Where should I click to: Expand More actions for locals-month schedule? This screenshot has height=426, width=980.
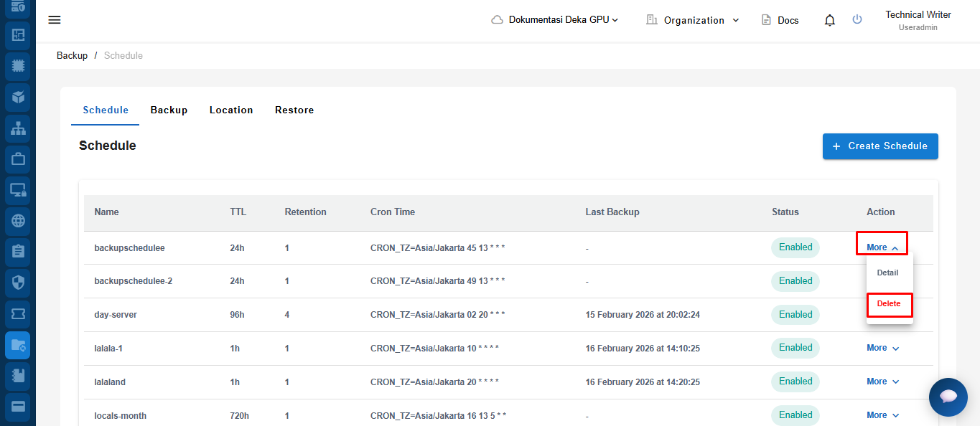(882, 415)
